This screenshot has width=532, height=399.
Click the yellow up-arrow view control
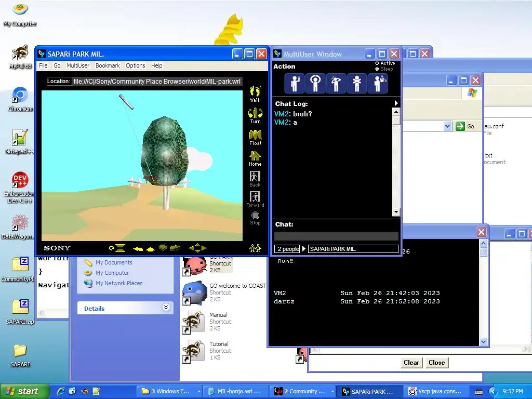click(x=150, y=249)
